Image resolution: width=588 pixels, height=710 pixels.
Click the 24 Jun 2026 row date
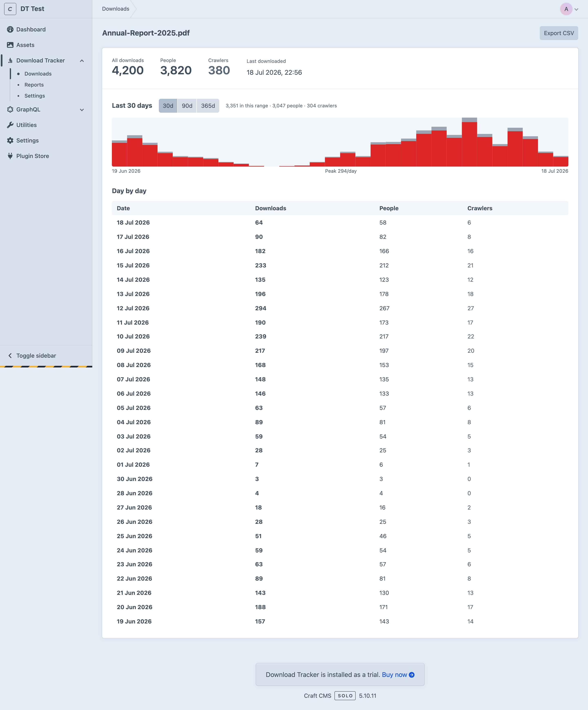[x=134, y=550]
